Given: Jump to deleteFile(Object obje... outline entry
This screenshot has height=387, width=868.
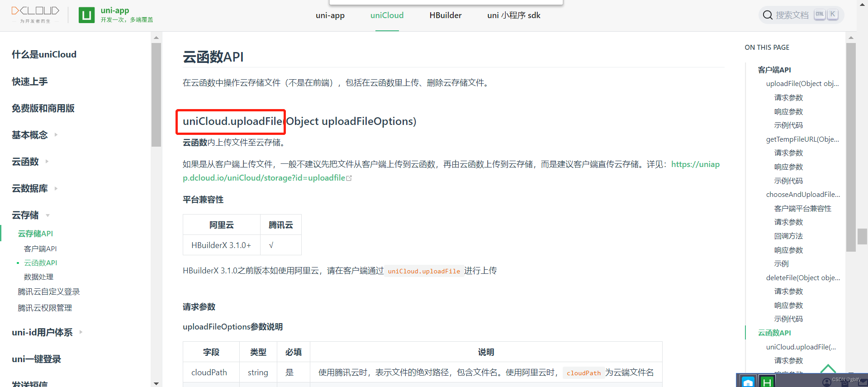Looking at the screenshot, I should pyautogui.click(x=803, y=278).
